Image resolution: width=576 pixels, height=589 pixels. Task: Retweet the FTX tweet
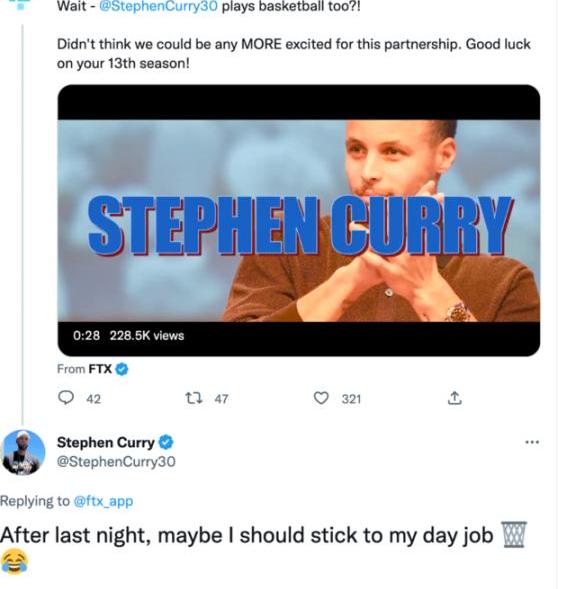click(x=194, y=398)
